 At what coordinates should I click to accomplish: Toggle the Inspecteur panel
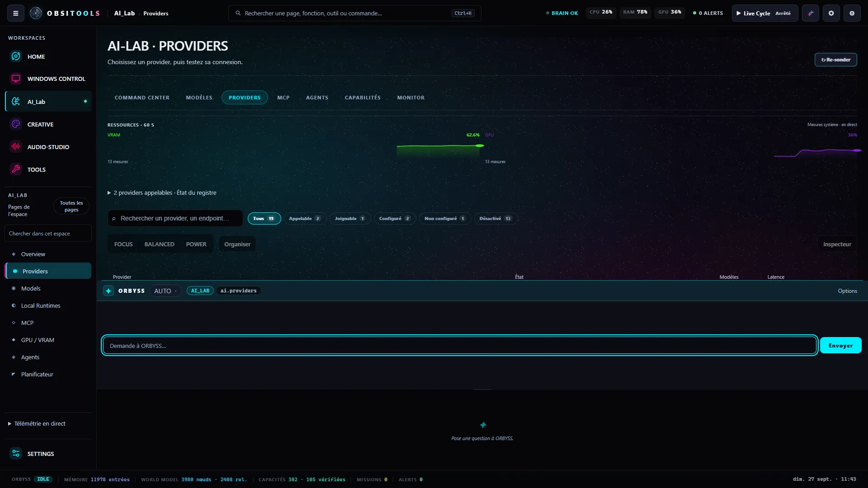(x=837, y=244)
